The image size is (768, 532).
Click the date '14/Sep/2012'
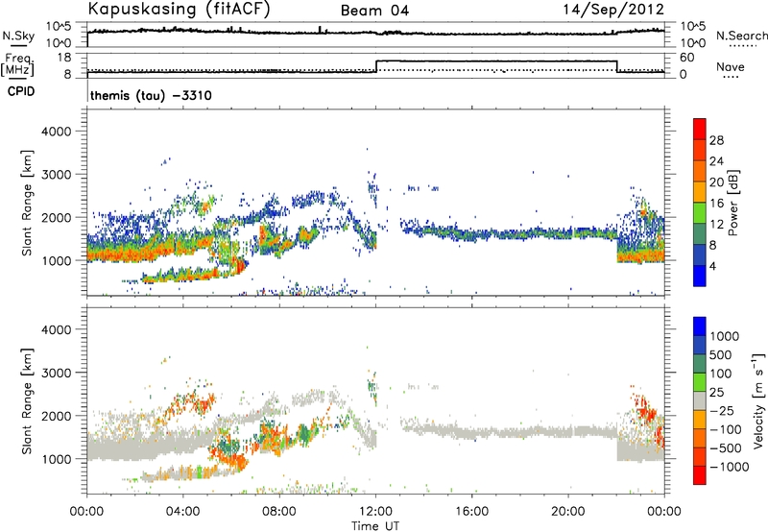point(613,9)
